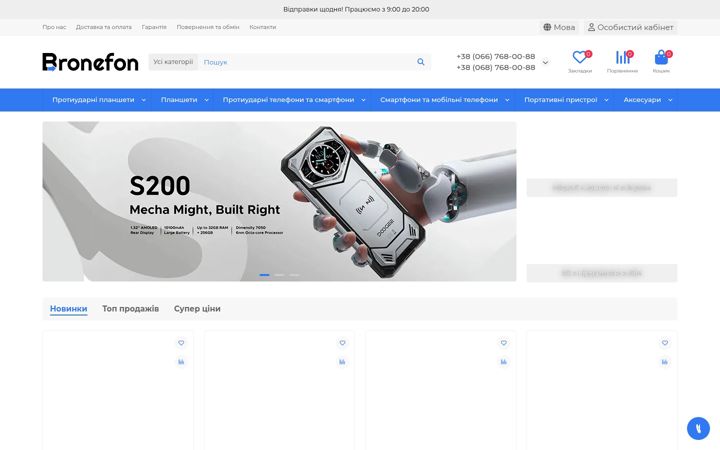The height and width of the screenshot is (450, 720).
Task: Click the Bronefon logo
Action: (90, 62)
